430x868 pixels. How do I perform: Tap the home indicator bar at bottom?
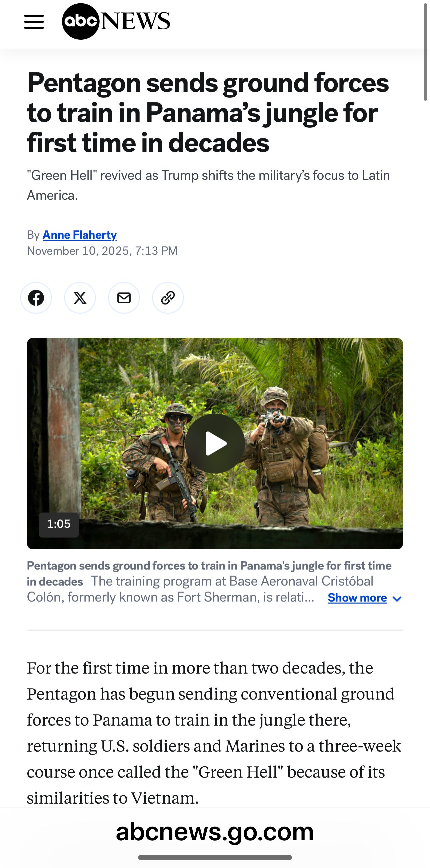(x=215, y=857)
